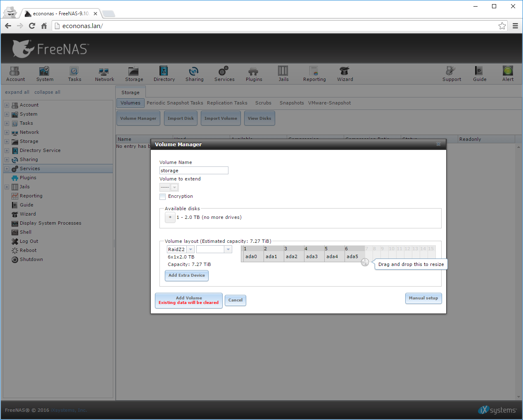Screen dimensions: 523x420
Task: Switch to Periodic Snapshot Tasks tab
Action: (x=175, y=103)
